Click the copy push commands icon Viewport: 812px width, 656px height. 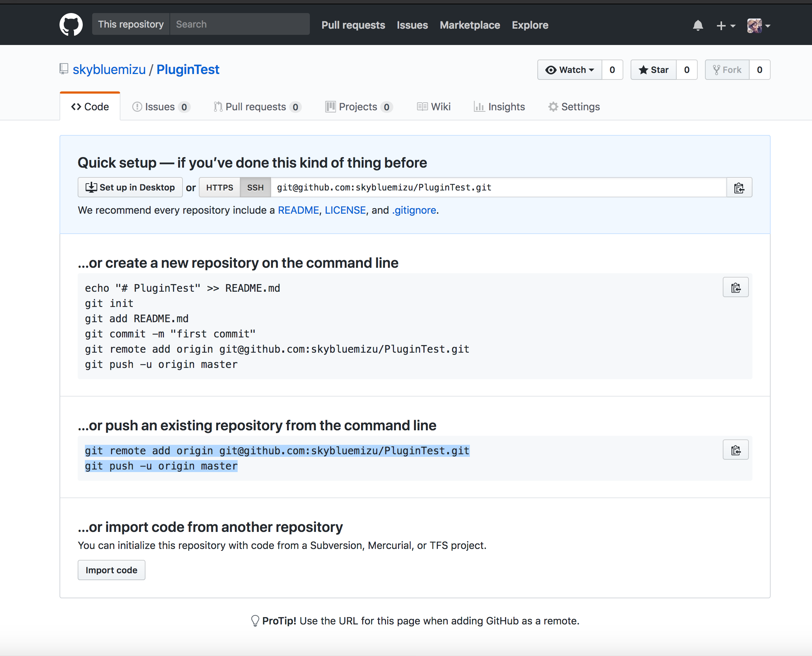click(x=736, y=449)
